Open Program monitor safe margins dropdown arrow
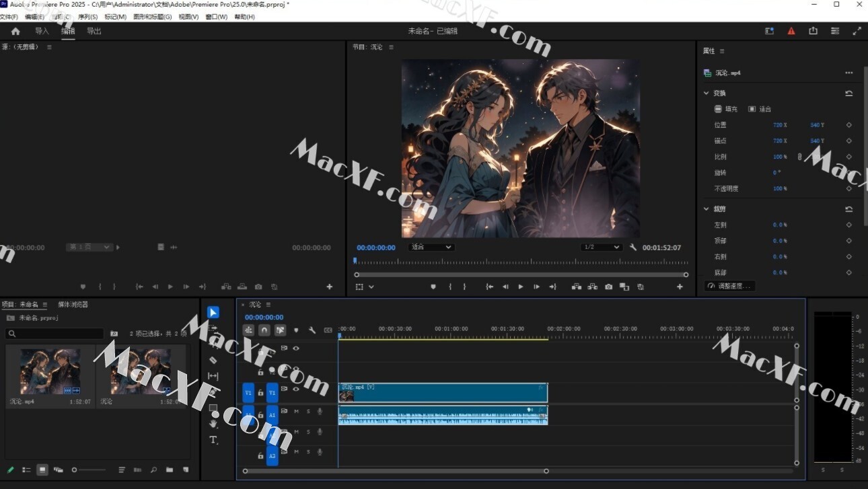This screenshot has width=868, height=489. pyautogui.click(x=371, y=287)
